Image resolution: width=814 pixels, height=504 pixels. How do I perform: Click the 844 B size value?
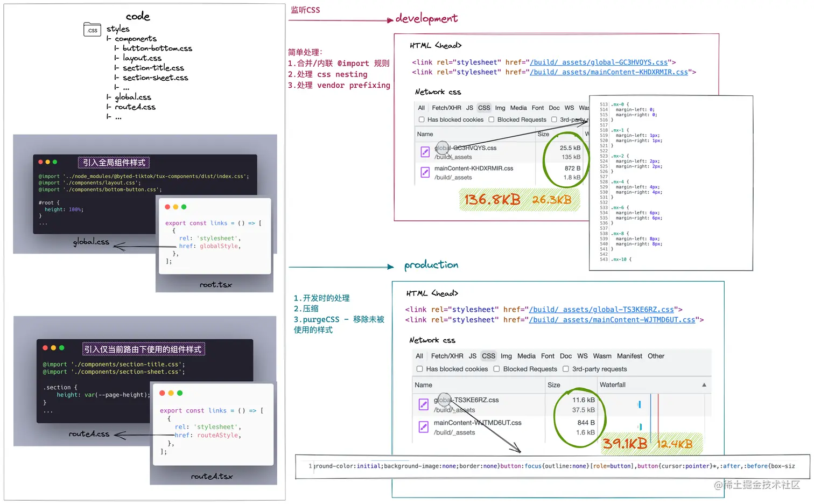pyautogui.click(x=586, y=423)
